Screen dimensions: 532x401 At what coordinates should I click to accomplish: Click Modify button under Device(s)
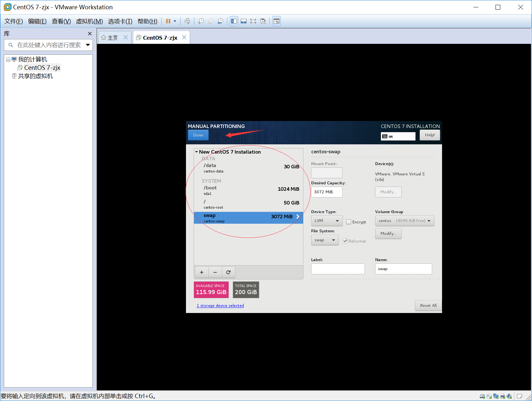(x=388, y=192)
